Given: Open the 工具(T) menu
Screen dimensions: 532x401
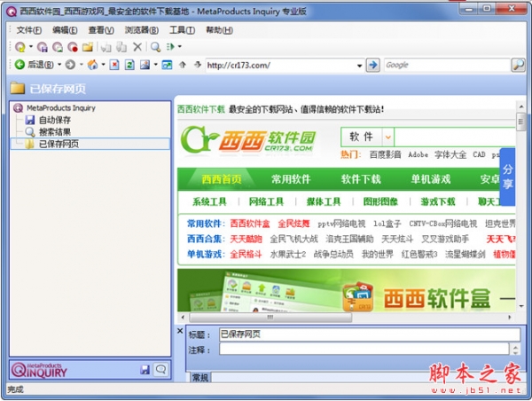Looking at the screenshot, I should 182,30.
